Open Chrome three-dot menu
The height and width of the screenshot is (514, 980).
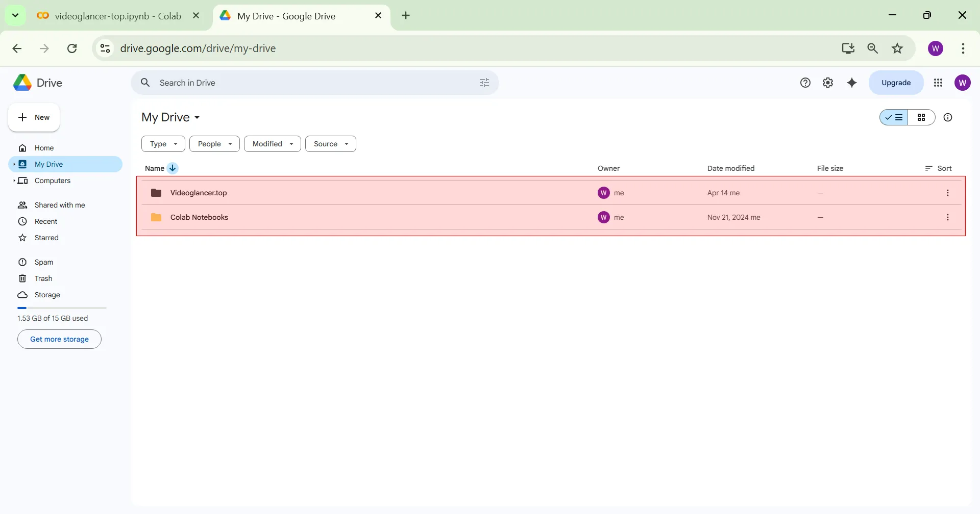(x=963, y=48)
